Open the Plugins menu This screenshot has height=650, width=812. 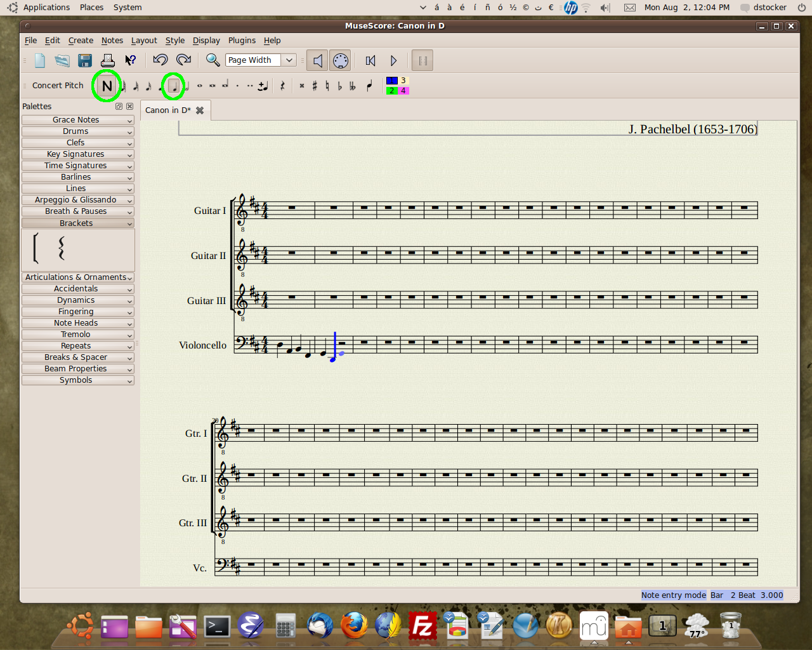[242, 40]
